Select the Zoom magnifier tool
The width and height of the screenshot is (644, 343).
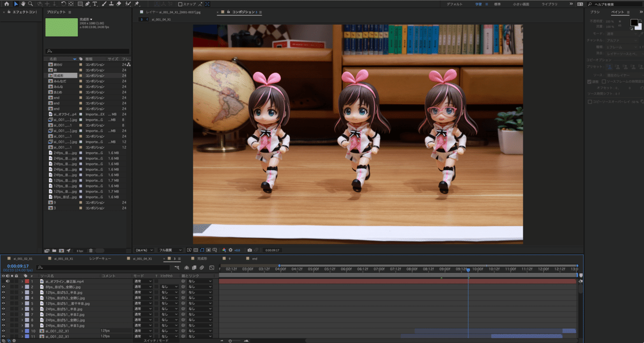[x=31, y=4]
